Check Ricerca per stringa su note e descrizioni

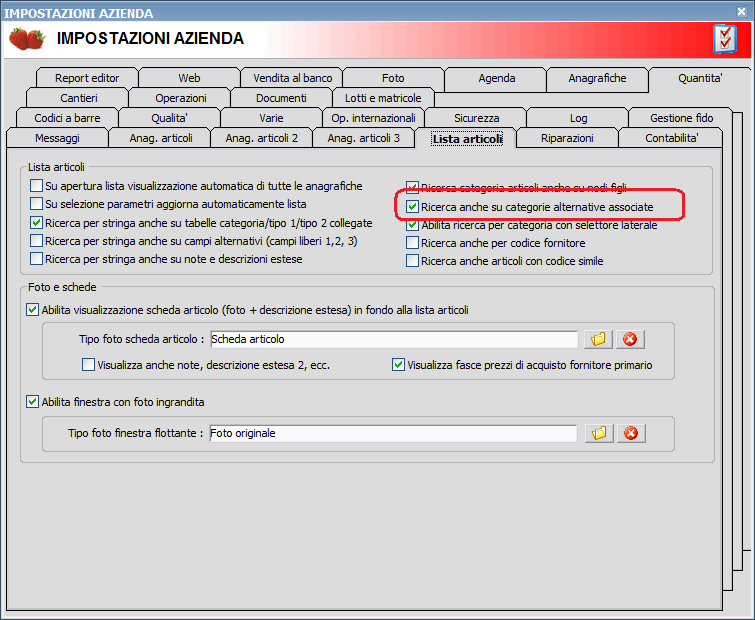(36, 259)
